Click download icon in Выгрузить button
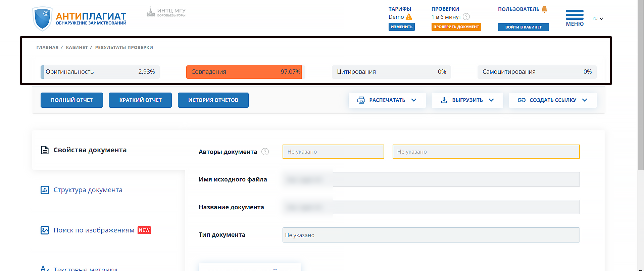644x271 pixels. click(444, 100)
